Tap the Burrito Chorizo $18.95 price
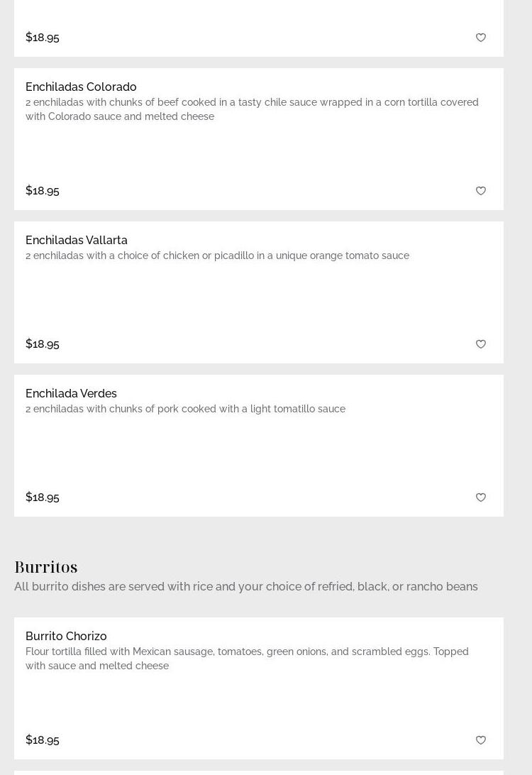The image size is (532, 775). click(43, 740)
